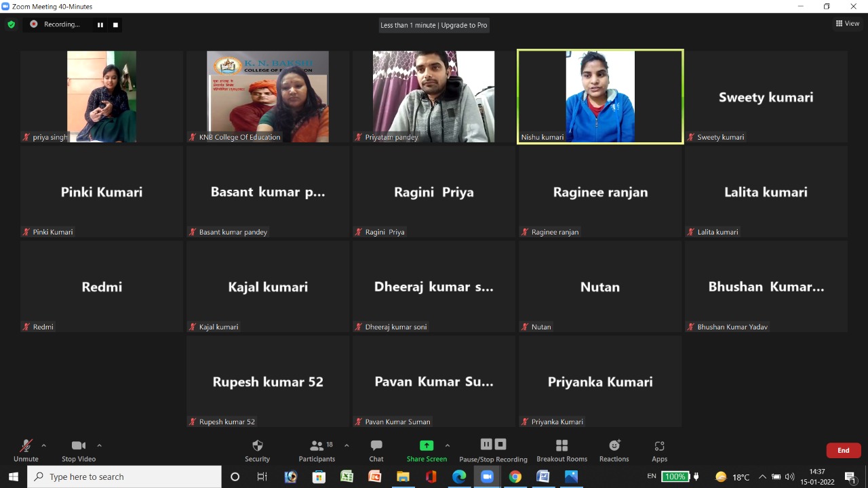
Task: Expand audio options arrow beside Unmute
Action: pos(44,445)
